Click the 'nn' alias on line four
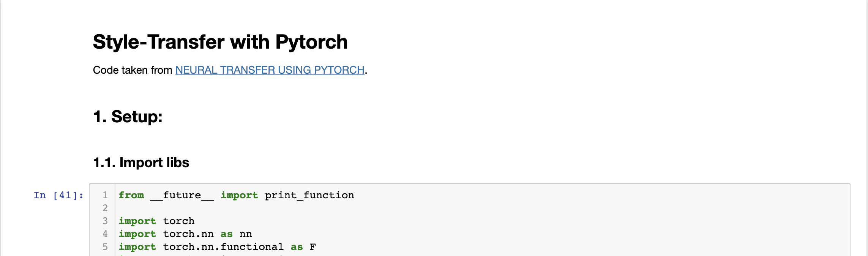Image resolution: width=868 pixels, height=256 pixels. click(x=246, y=234)
